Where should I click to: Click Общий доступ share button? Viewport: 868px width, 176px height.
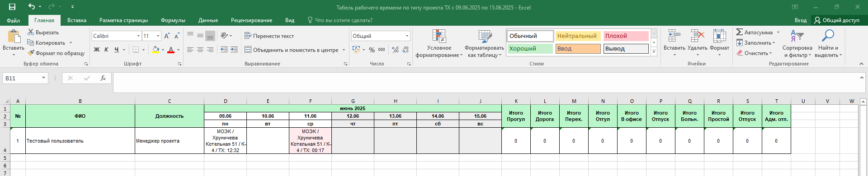[837, 20]
